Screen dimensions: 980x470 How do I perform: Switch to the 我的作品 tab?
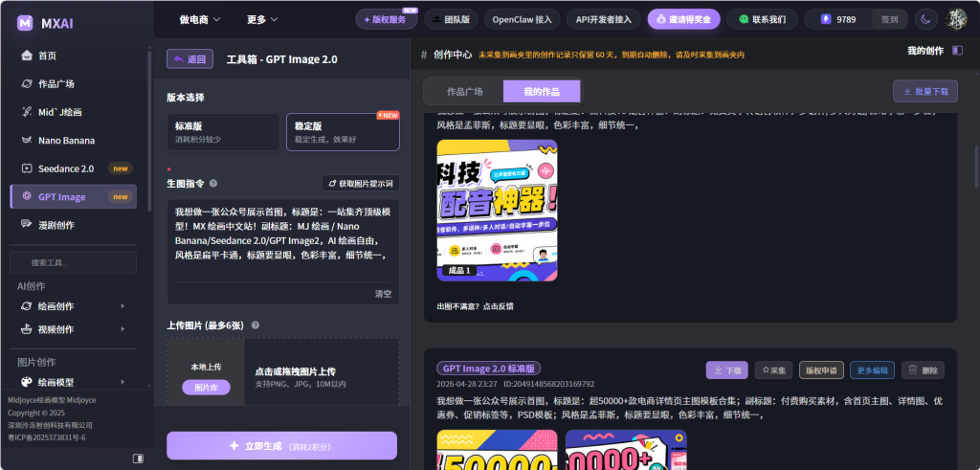pyautogui.click(x=542, y=91)
